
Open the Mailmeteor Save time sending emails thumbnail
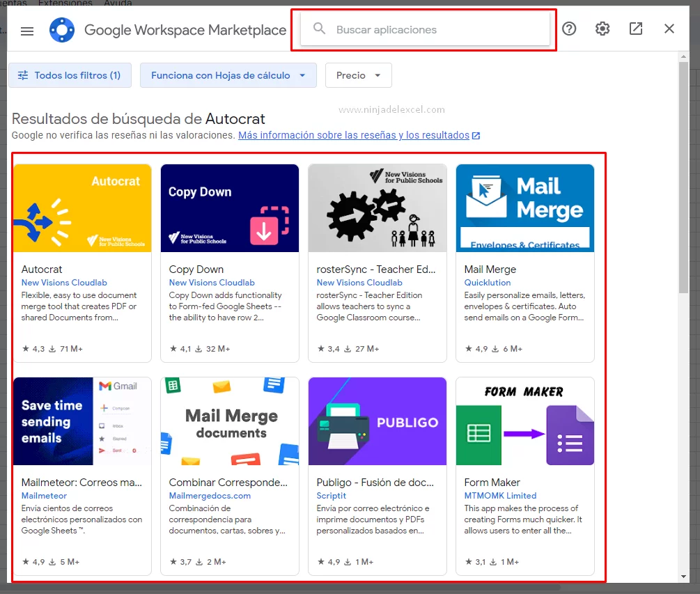pyautogui.click(x=82, y=421)
